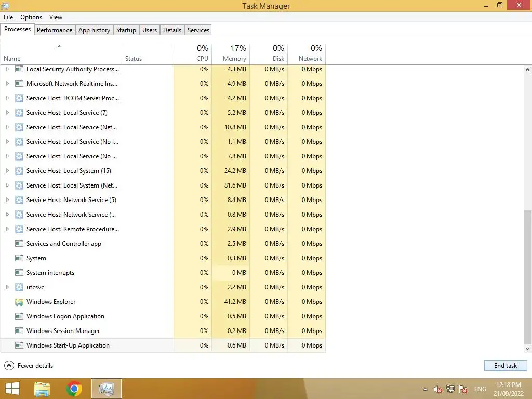Expand Service Host: Local System (15)
532x399 pixels.
(7, 170)
